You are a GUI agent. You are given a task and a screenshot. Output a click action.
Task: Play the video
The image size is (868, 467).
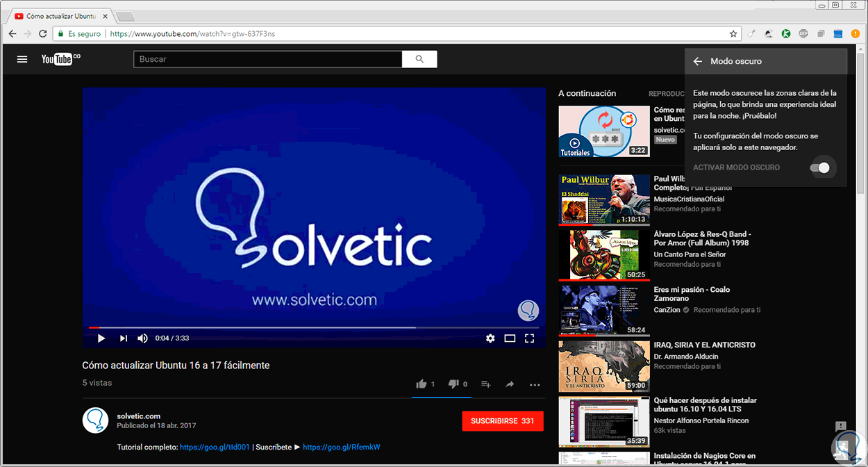101,338
